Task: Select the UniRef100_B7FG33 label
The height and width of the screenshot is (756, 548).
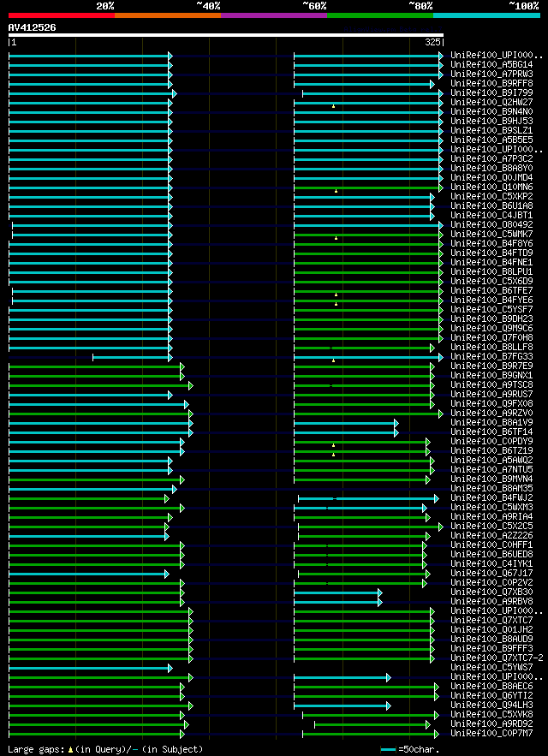Action: click(x=491, y=357)
